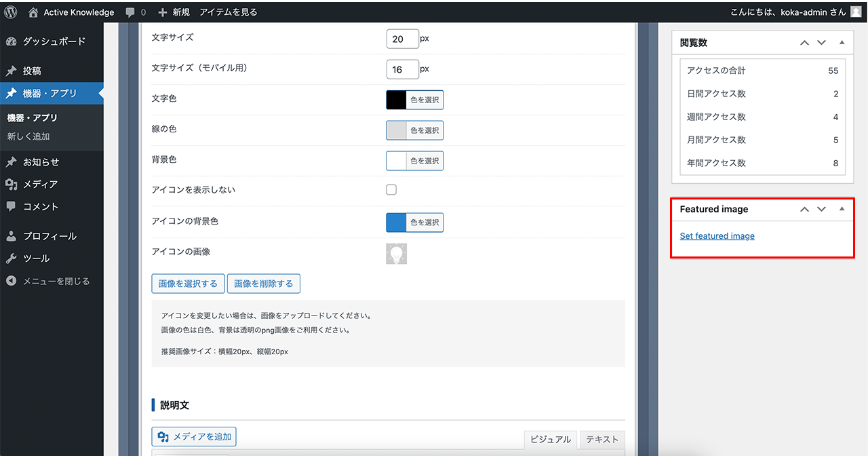Open メディア menu label
The height and width of the screenshot is (458, 868).
(40, 184)
